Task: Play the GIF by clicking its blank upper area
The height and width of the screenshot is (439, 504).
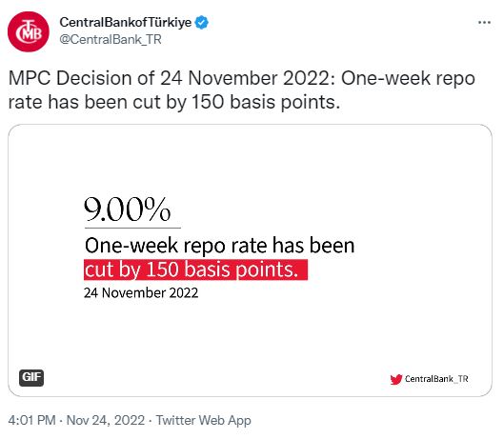Action: (x=250, y=157)
